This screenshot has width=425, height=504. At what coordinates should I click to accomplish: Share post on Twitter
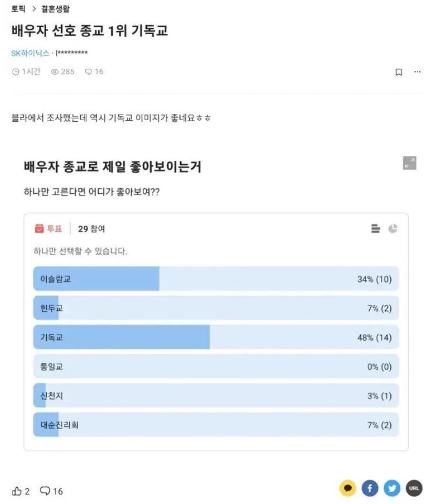[391, 489]
